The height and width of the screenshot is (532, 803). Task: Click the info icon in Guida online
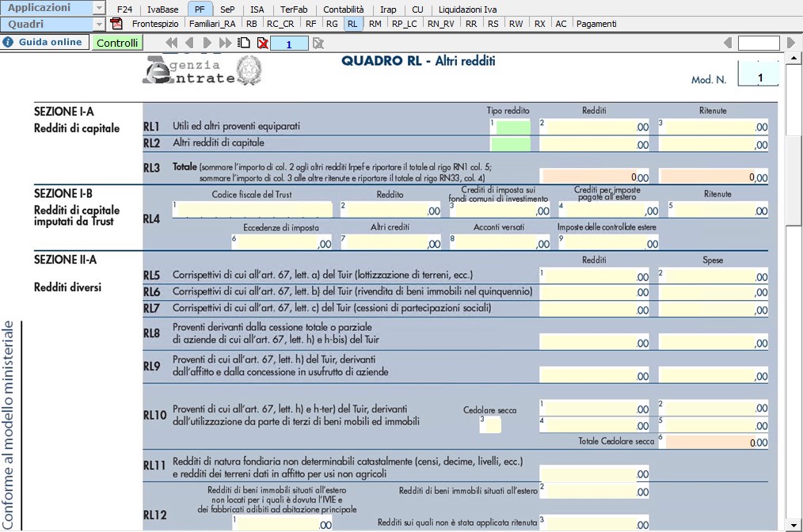point(8,42)
